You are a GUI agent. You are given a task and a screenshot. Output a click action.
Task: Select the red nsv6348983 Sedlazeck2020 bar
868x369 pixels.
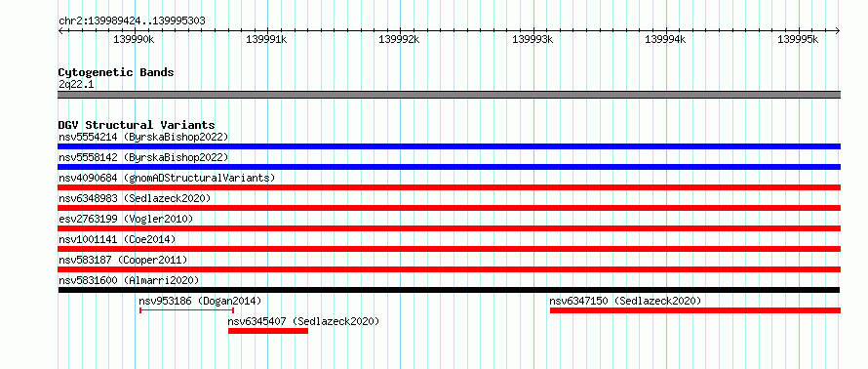(x=449, y=208)
